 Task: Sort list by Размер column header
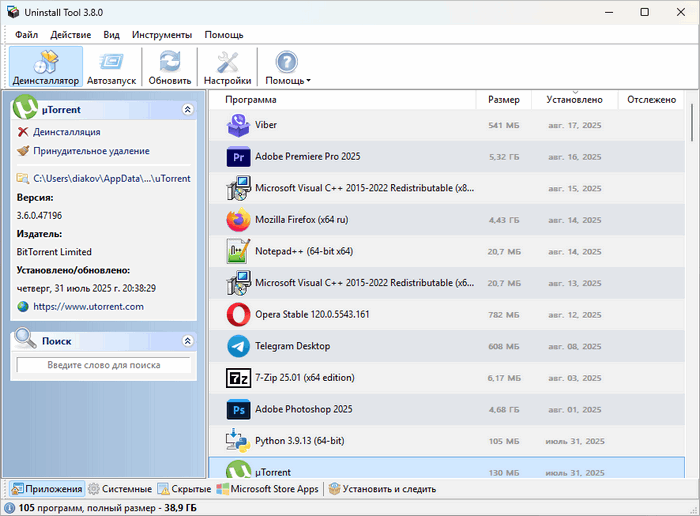[503, 100]
